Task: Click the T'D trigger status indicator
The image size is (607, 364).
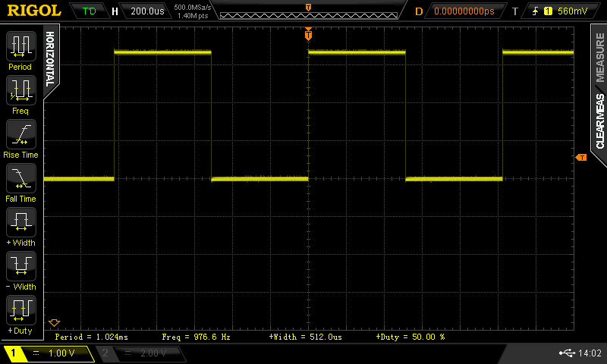Action: 89,11
